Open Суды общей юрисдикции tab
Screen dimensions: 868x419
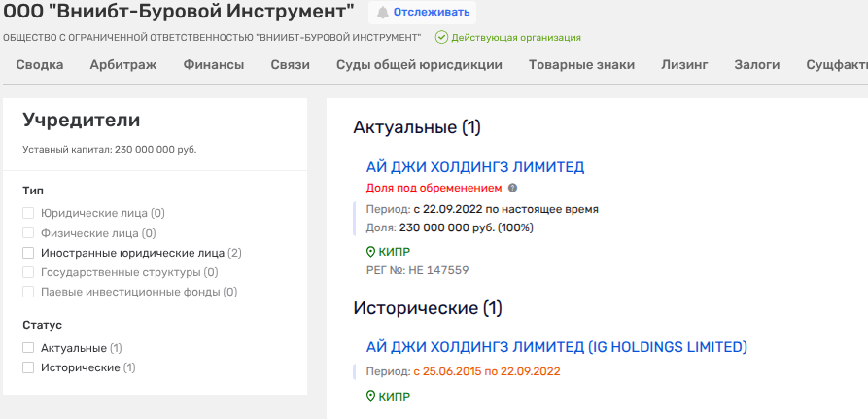(x=419, y=65)
